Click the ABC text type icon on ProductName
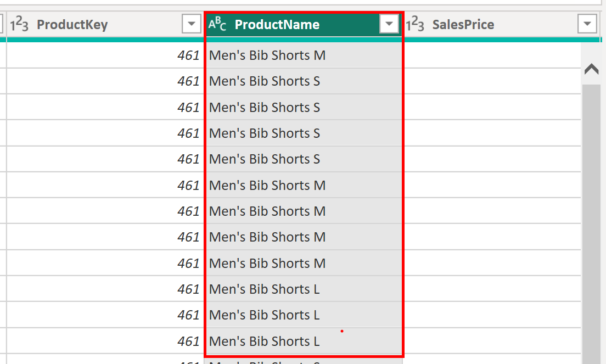Image resolution: width=606 pixels, height=364 pixels. point(217,25)
